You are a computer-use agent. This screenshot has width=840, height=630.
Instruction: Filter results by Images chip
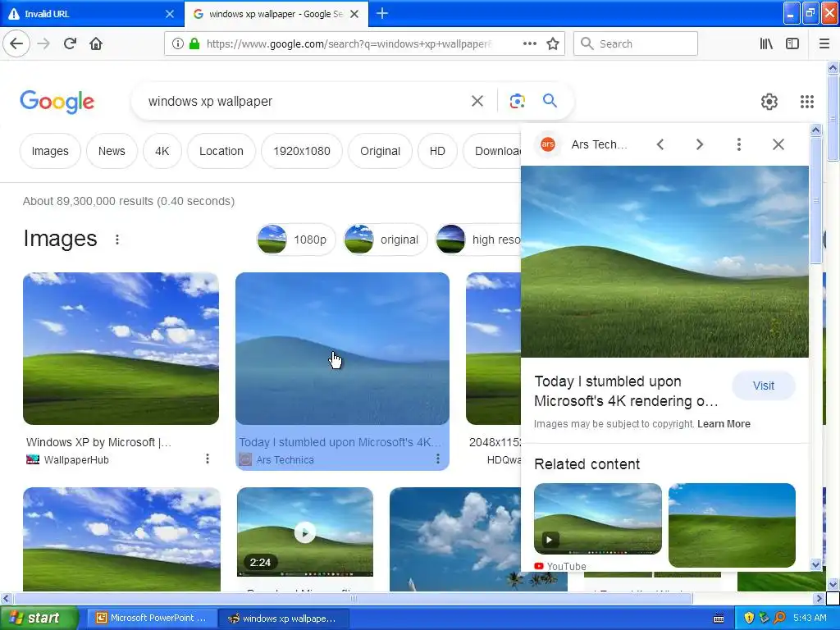(x=50, y=151)
